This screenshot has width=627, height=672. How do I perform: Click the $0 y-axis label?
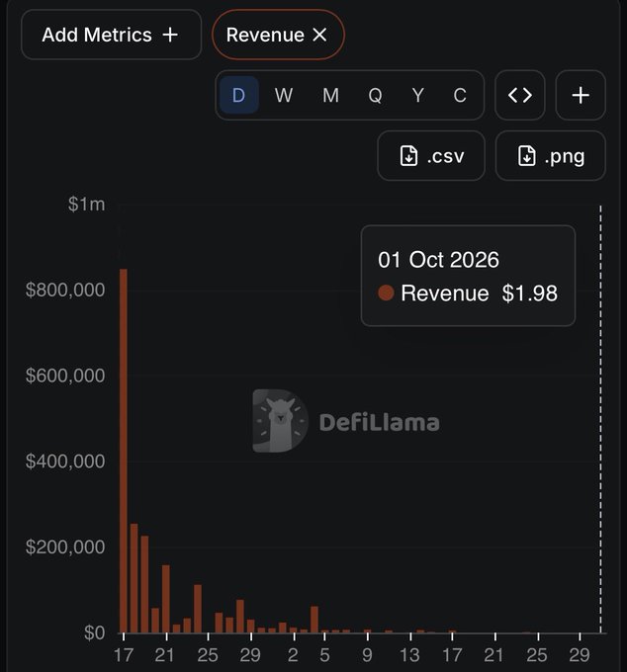tap(94, 633)
